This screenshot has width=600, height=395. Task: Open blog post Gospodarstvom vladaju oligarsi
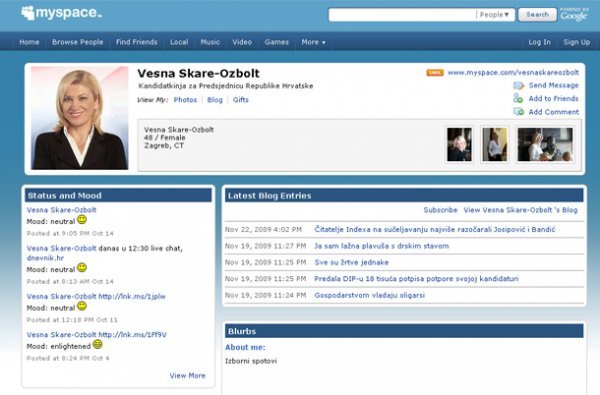tap(370, 295)
